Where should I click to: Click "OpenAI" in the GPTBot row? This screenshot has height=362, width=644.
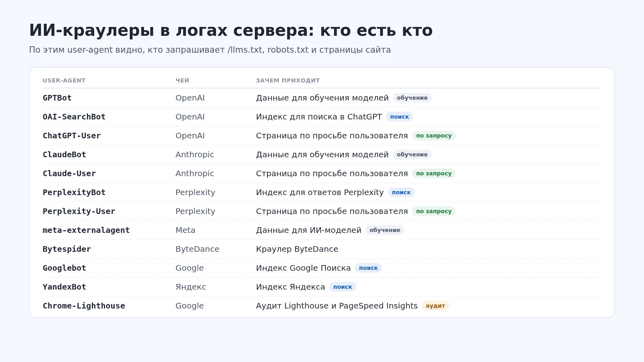coord(190,98)
